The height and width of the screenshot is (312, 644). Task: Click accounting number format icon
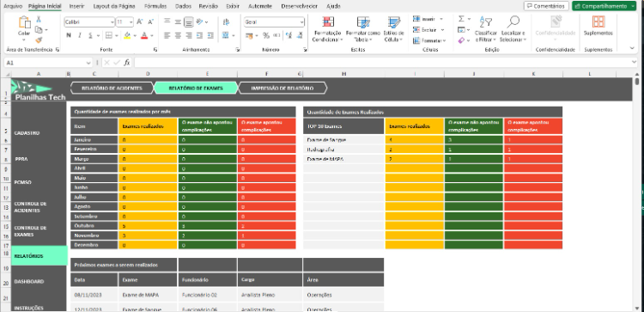(249, 36)
